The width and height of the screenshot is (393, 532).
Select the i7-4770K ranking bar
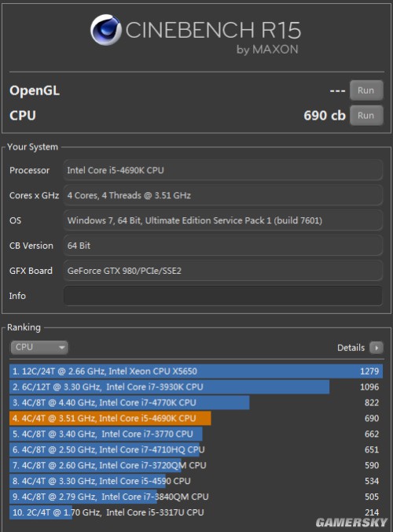tap(130, 402)
